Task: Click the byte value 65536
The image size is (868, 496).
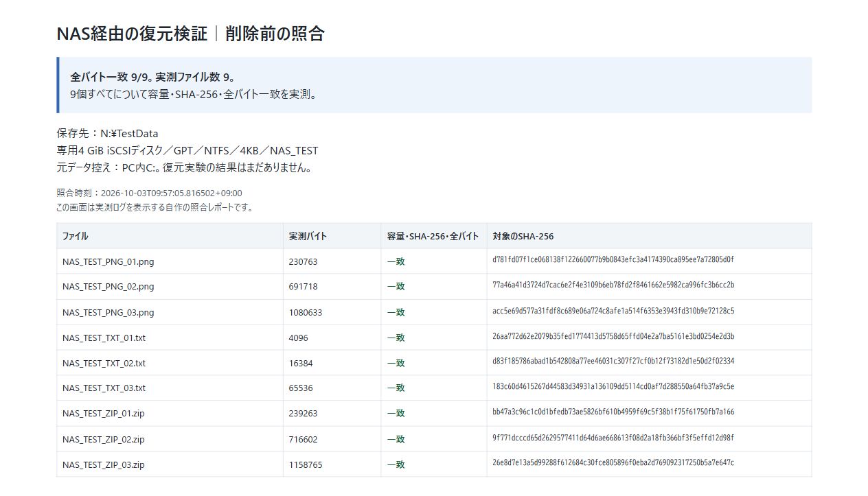Action: pos(301,388)
